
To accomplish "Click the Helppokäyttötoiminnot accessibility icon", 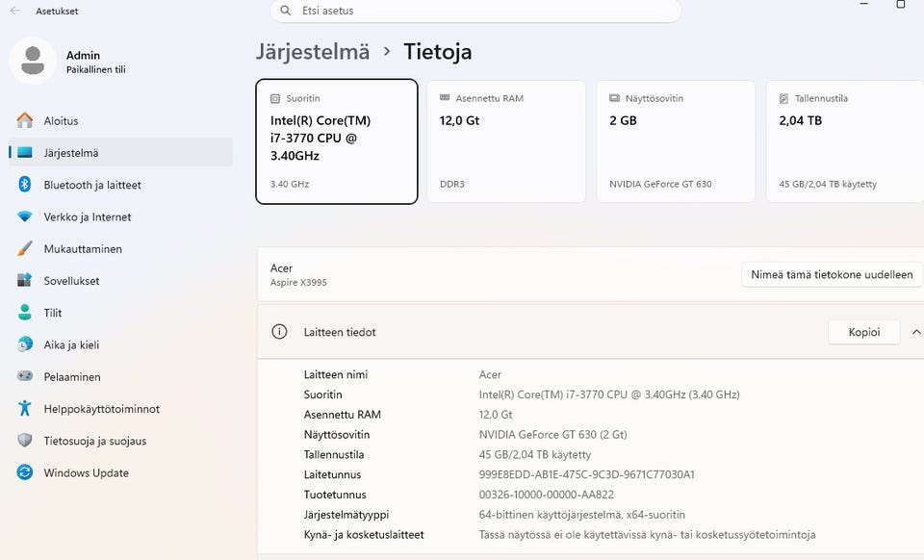I will 25,408.
